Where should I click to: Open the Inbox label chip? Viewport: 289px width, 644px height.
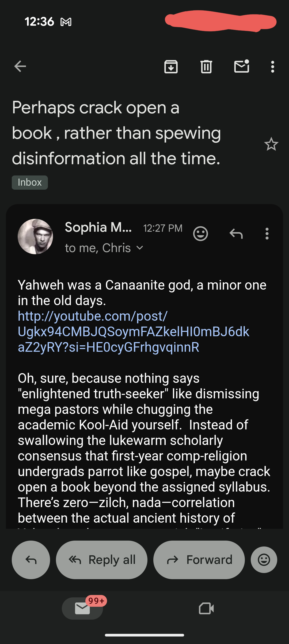pyautogui.click(x=30, y=182)
